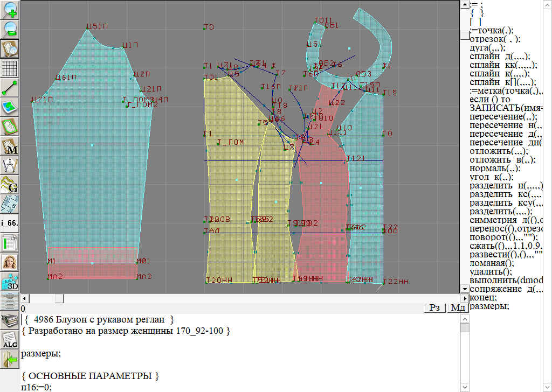The height and width of the screenshot is (392, 552).
Task: Click the i_66 button in sidebar
Action: (10, 222)
